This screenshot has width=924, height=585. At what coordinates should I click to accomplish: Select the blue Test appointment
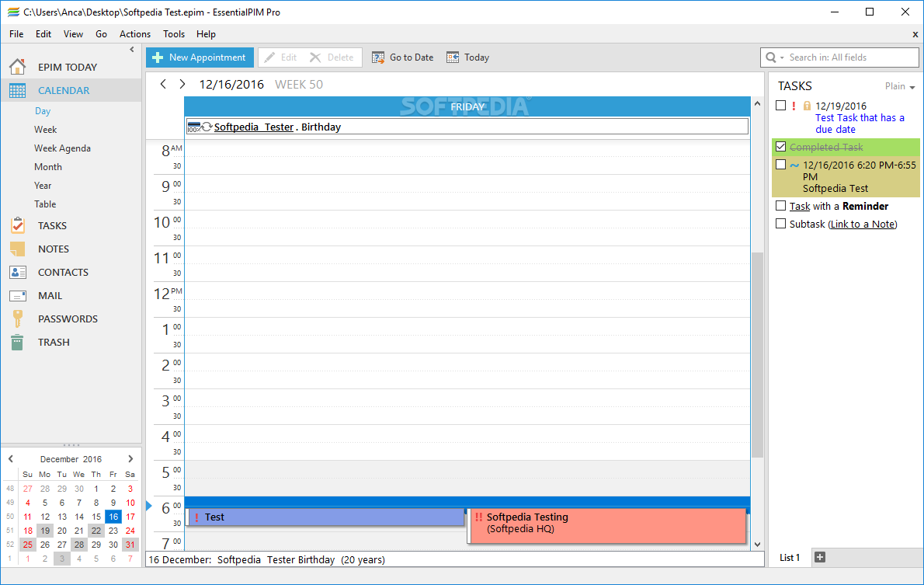tap(325, 517)
